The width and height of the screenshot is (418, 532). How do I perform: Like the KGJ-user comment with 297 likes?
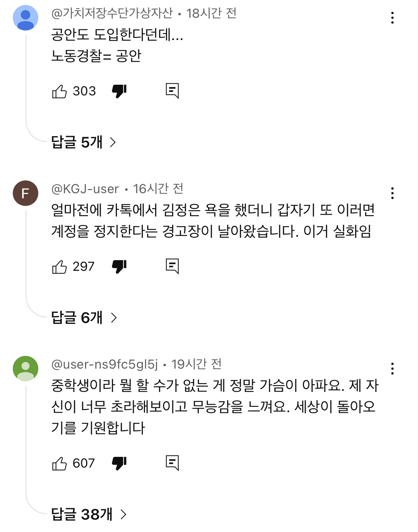(x=60, y=267)
